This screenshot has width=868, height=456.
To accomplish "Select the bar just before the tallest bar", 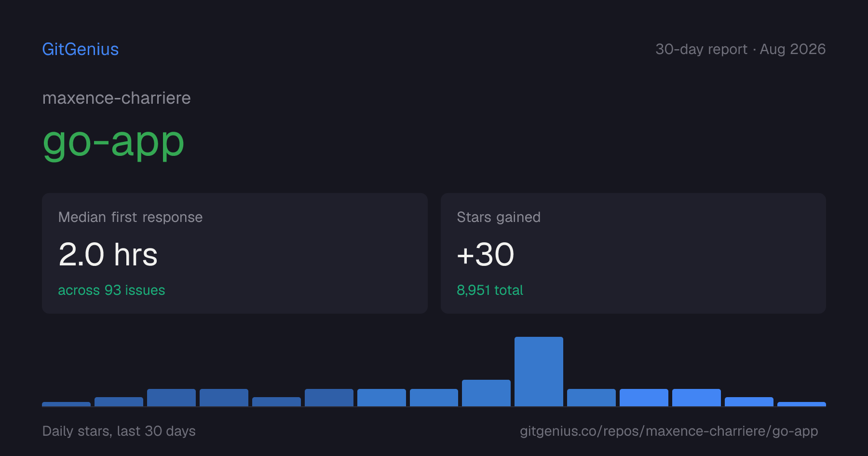I will point(486,393).
